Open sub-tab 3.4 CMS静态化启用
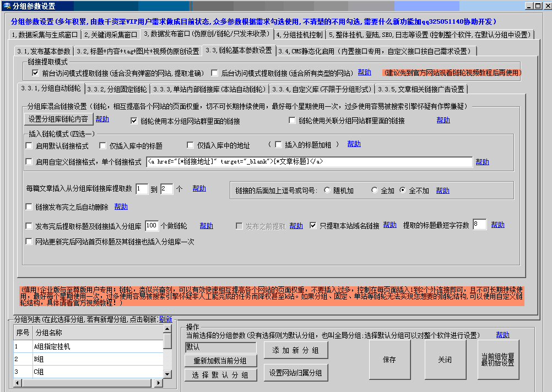 pyautogui.click(x=376, y=51)
